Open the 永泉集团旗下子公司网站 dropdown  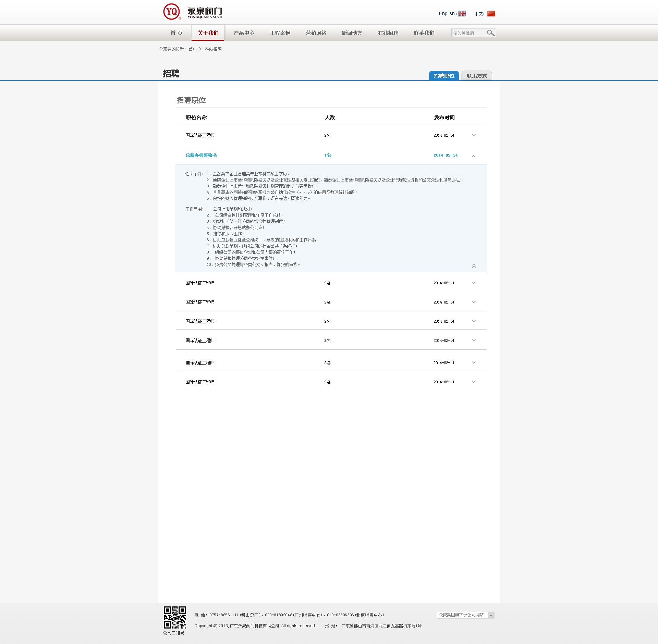point(465,615)
